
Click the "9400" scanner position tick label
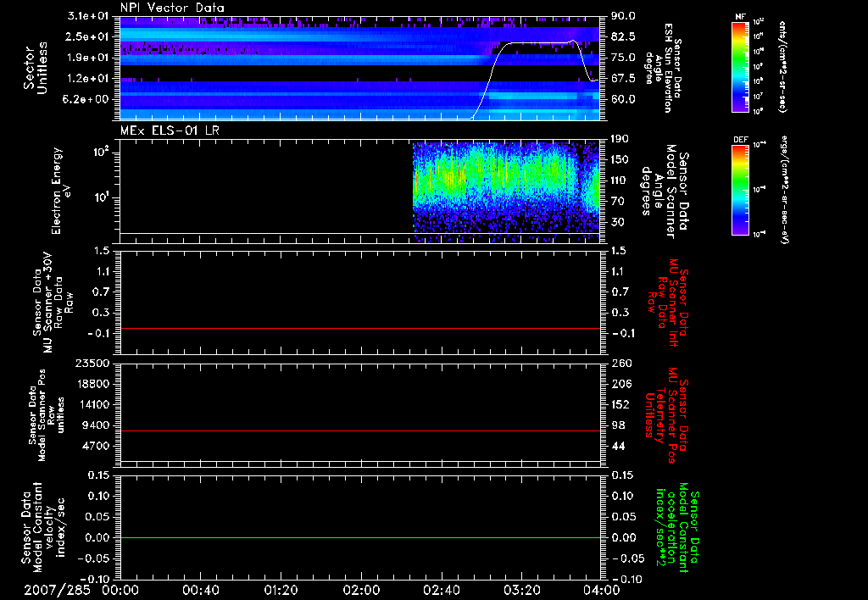95,425
